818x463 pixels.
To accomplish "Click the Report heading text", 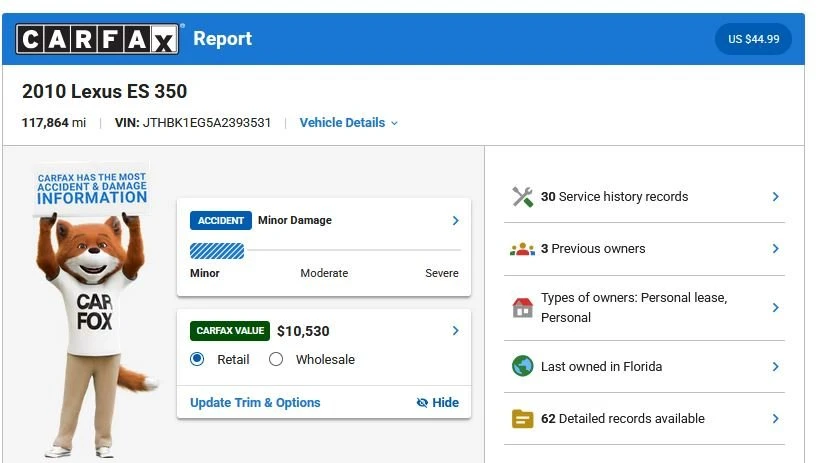I will [223, 39].
